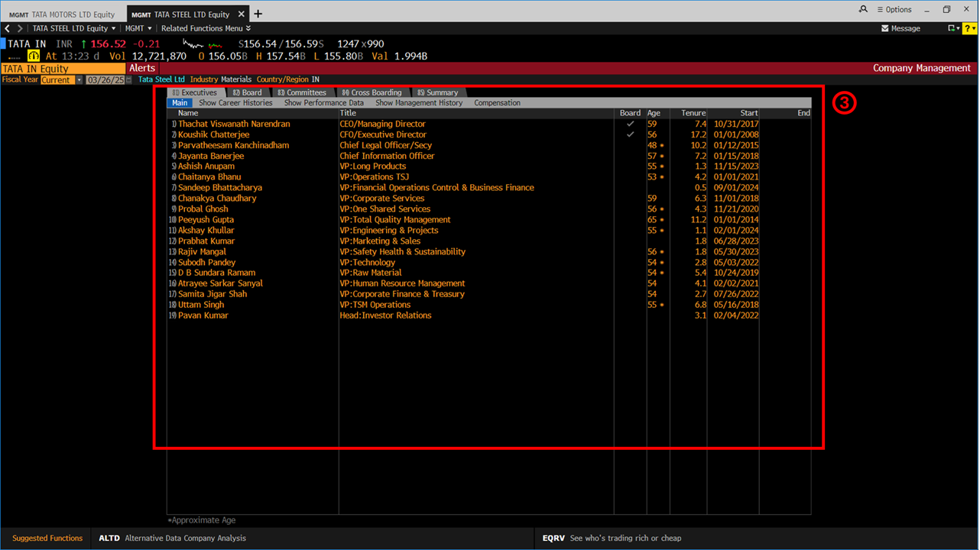
Task: Click D B Sundara Ramam
Action: [x=217, y=273]
